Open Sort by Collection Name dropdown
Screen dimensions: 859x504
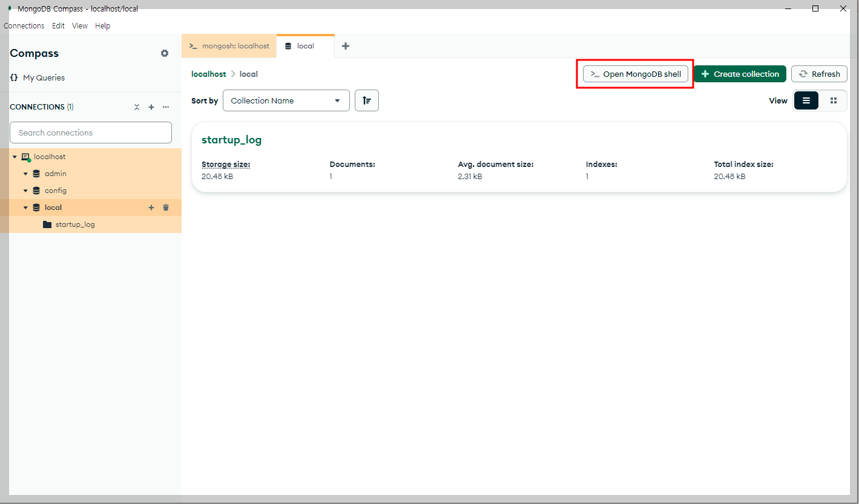[286, 100]
